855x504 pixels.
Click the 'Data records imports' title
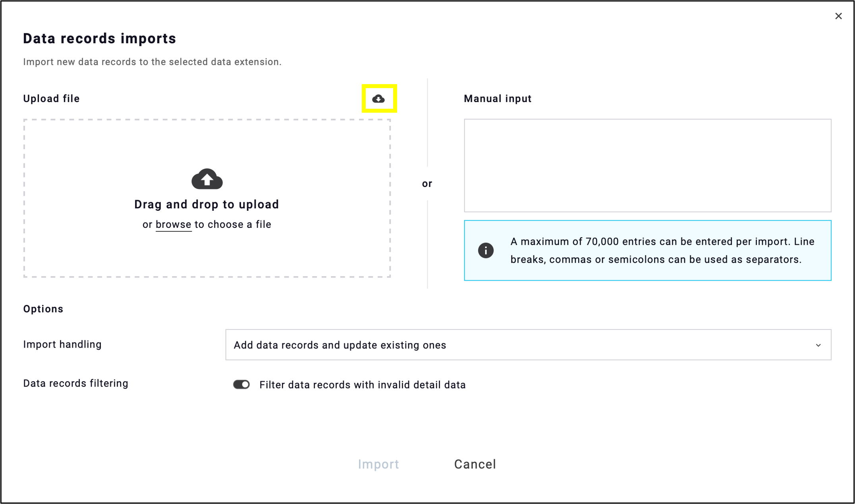(x=100, y=38)
